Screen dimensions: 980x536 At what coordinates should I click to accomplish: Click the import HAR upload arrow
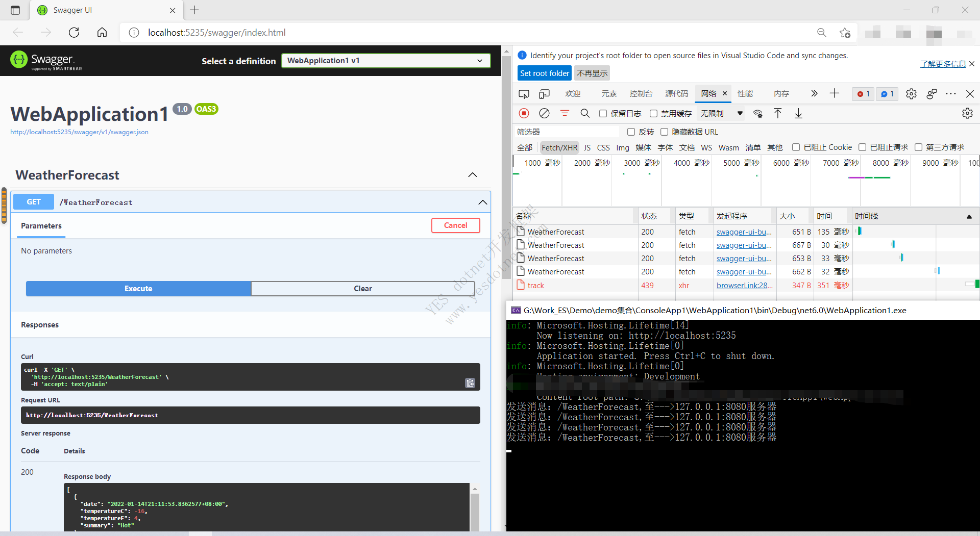[778, 113]
